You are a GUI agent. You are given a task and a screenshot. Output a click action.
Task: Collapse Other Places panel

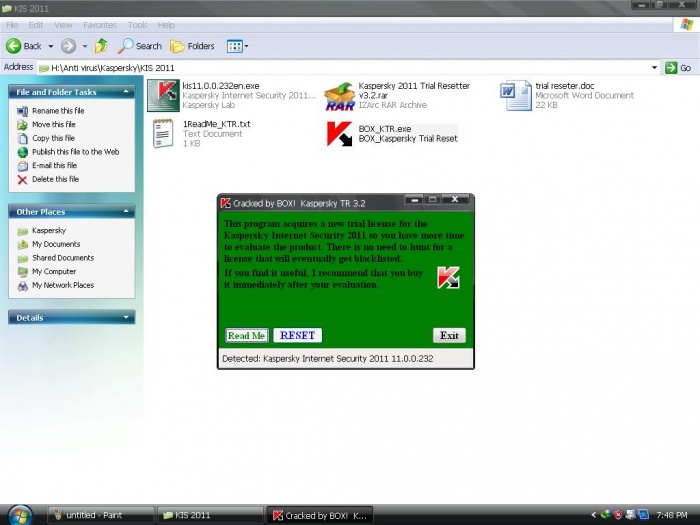point(126,211)
